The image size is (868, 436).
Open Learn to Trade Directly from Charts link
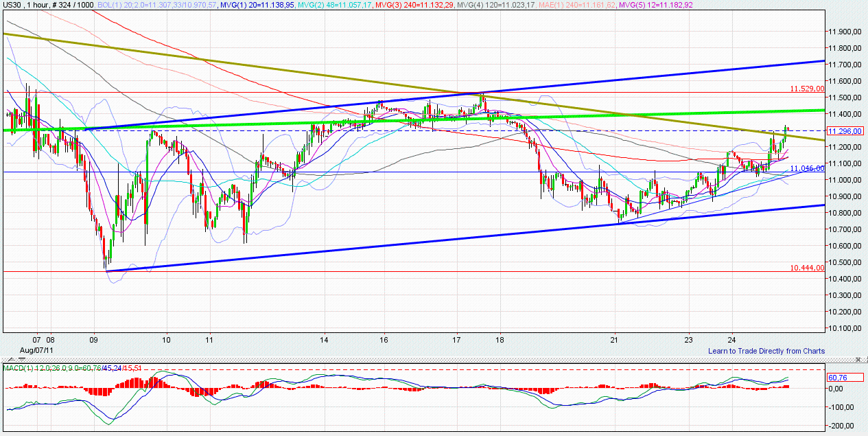(x=766, y=351)
